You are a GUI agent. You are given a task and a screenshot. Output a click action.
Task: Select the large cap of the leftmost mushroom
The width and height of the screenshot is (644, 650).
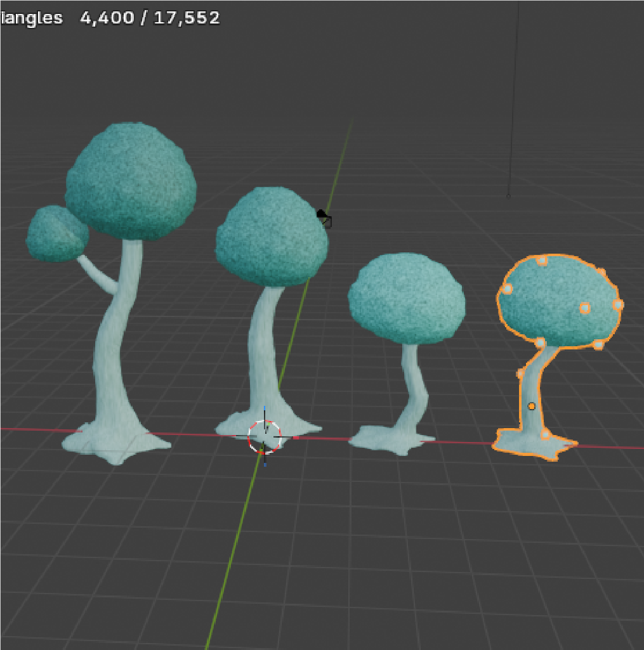coord(131,181)
